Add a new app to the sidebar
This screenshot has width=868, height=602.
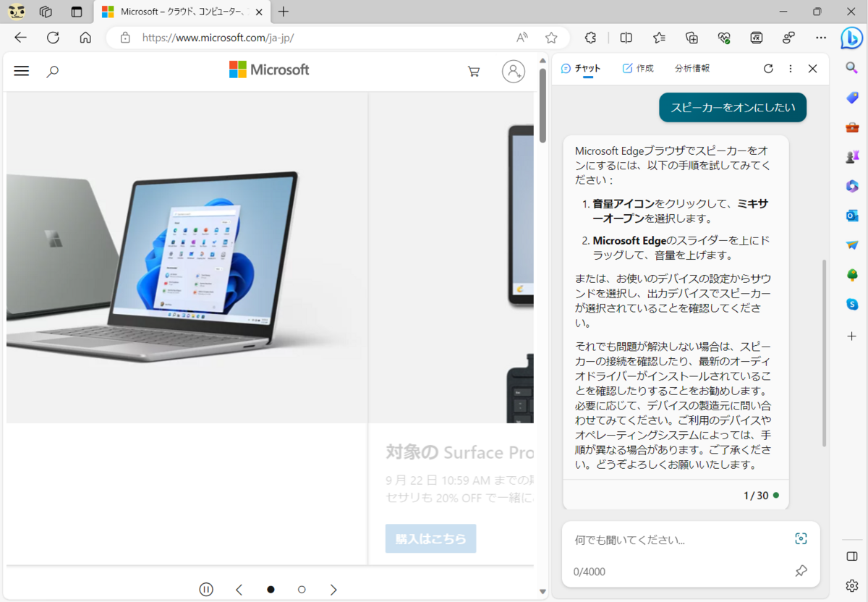[852, 336]
